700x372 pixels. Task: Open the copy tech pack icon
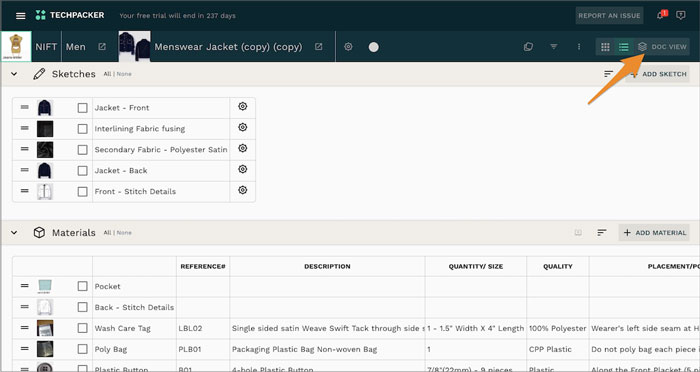coord(528,47)
